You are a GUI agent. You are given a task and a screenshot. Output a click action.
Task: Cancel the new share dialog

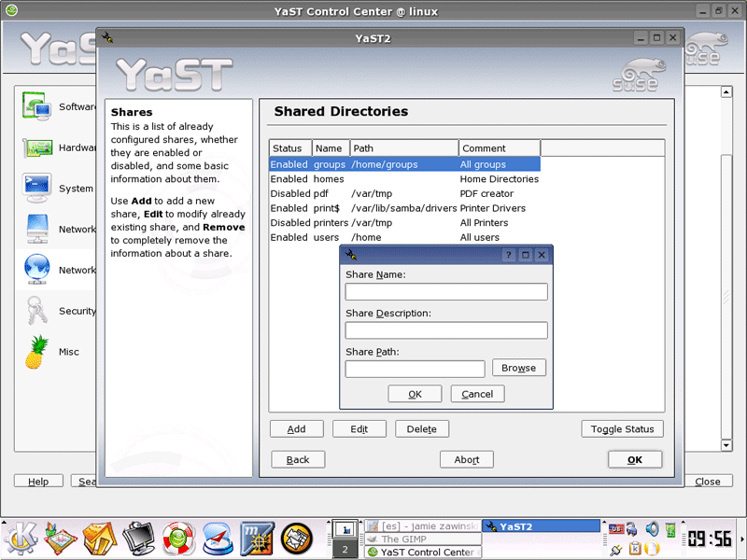coord(477,394)
